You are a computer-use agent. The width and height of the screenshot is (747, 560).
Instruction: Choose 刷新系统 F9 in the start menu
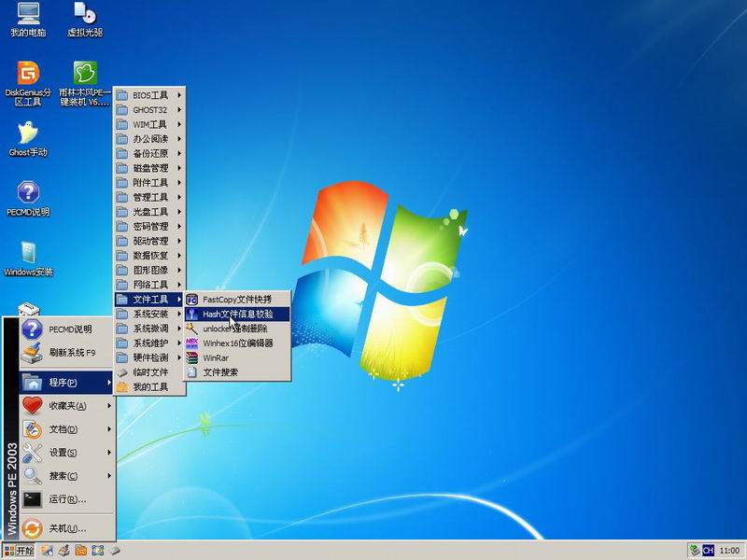coord(66,353)
